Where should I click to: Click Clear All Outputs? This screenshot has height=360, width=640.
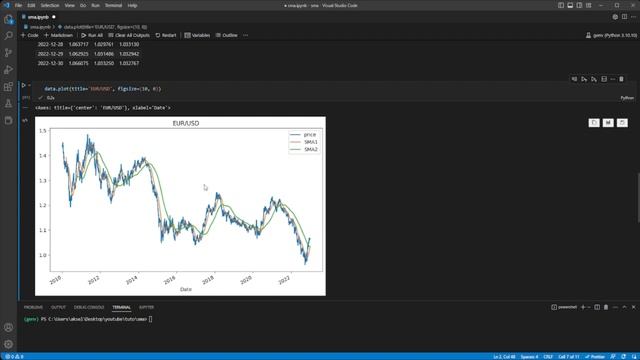(129, 36)
